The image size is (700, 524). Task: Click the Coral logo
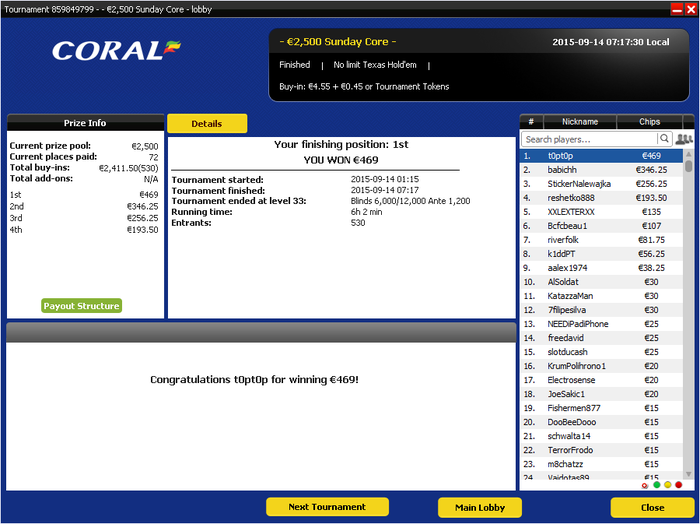[x=116, y=50]
